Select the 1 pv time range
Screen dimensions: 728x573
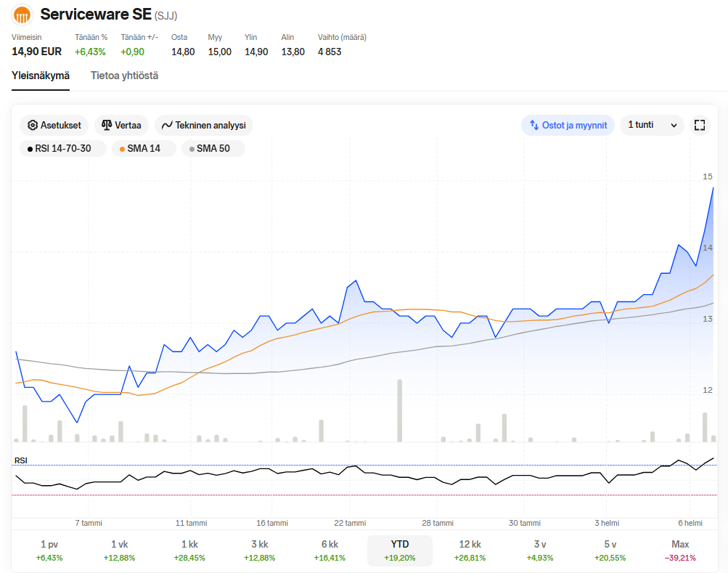49,550
